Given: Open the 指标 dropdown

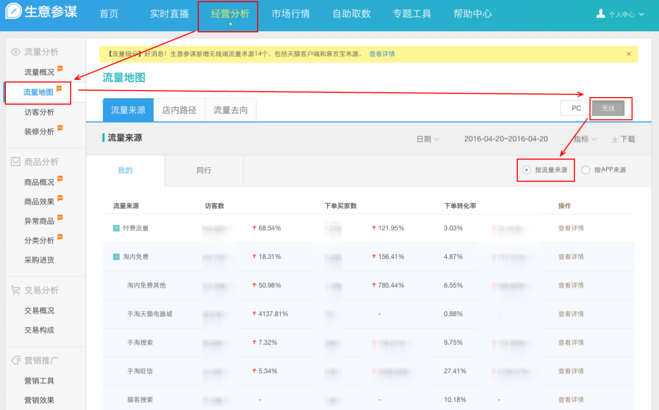Looking at the screenshot, I should pyautogui.click(x=585, y=139).
